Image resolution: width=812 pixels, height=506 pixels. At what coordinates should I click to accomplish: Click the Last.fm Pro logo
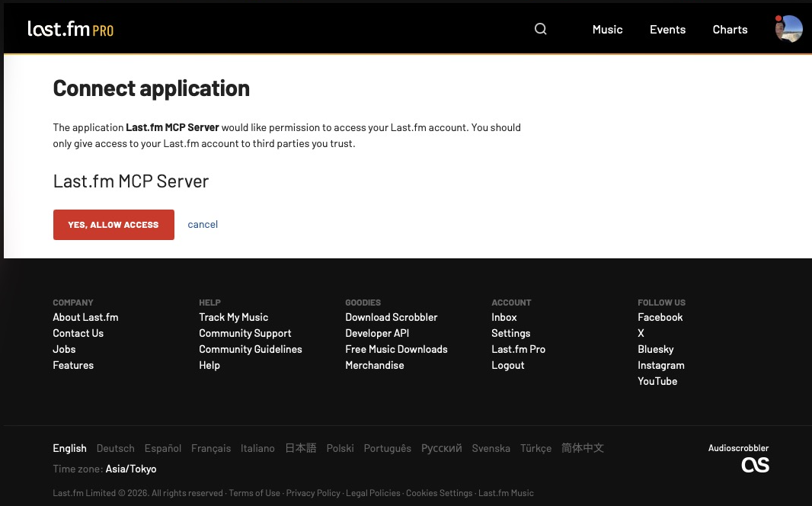click(70, 29)
